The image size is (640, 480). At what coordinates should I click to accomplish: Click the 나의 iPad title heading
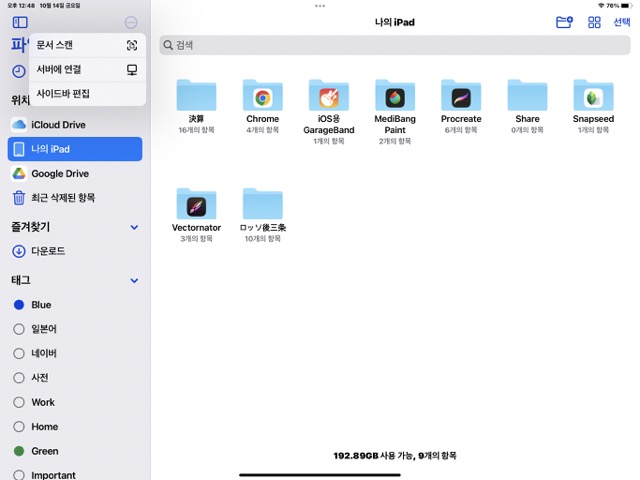pyautogui.click(x=395, y=22)
